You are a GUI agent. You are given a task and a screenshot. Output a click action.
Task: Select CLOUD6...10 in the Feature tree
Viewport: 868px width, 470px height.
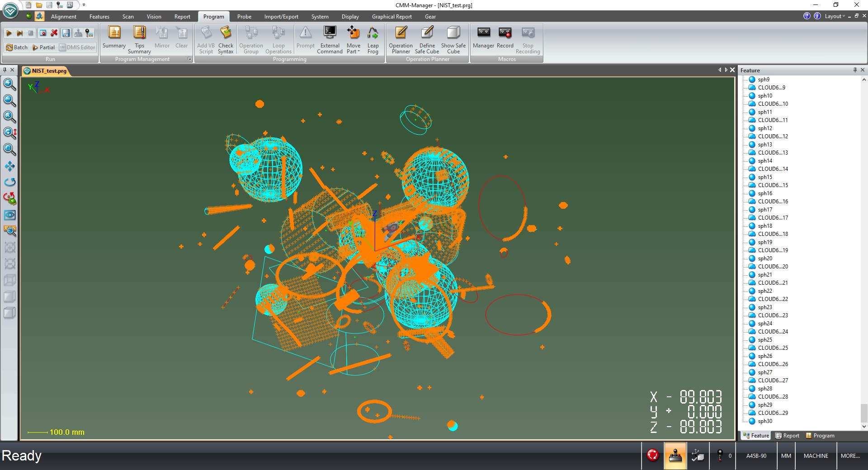(x=773, y=104)
